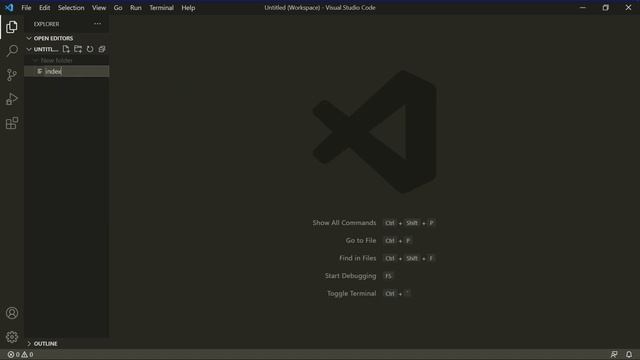Open Explorer views and more actions menu
640x360 pixels.
98,24
